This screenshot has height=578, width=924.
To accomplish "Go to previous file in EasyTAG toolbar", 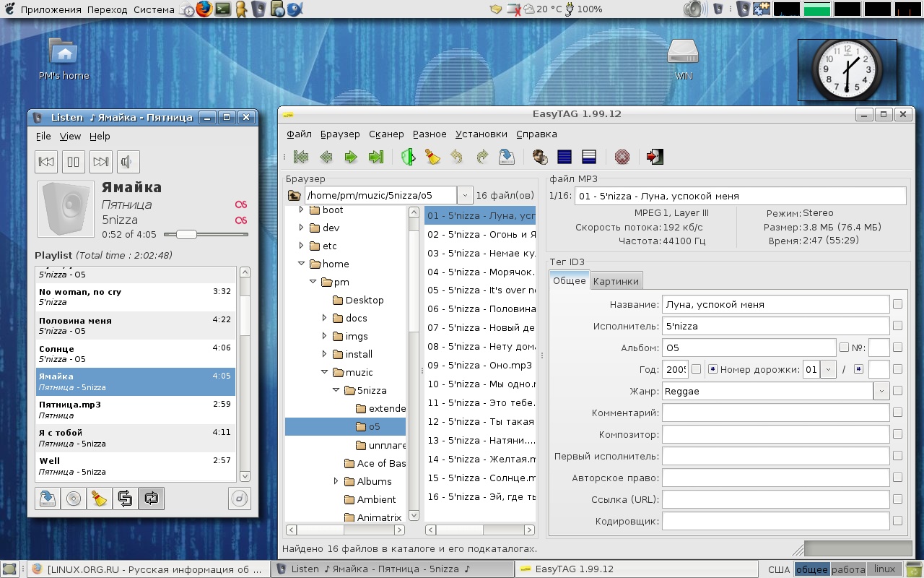I will (x=326, y=157).
